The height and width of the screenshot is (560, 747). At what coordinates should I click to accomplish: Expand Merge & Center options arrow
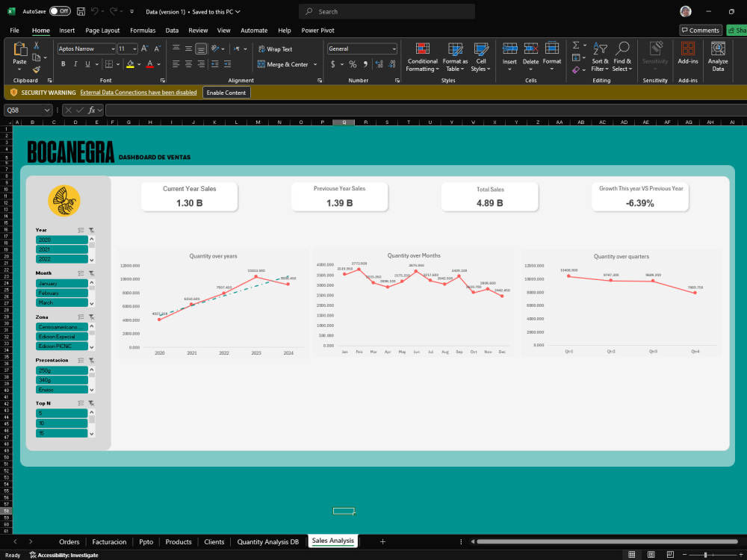315,65
